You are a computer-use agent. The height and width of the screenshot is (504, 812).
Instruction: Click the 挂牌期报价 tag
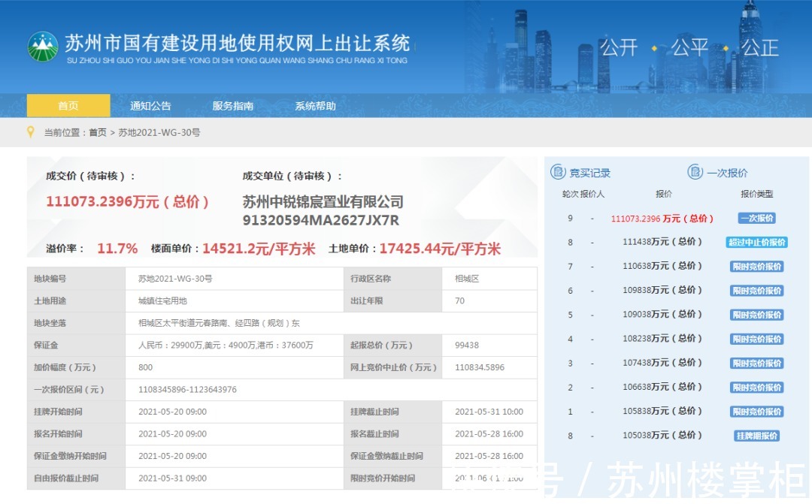(x=756, y=436)
